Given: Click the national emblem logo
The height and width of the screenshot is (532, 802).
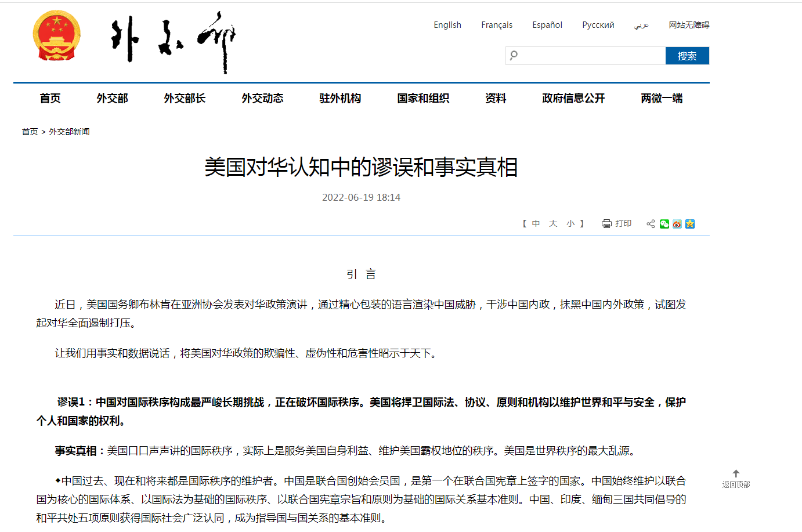Looking at the screenshot, I should (56, 35).
